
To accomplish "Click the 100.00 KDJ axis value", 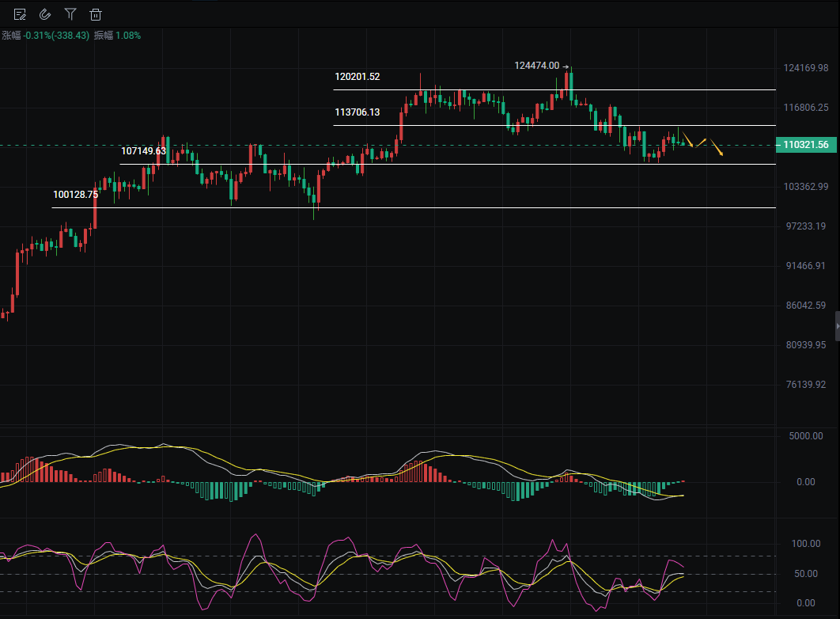I will (x=806, y=544).
